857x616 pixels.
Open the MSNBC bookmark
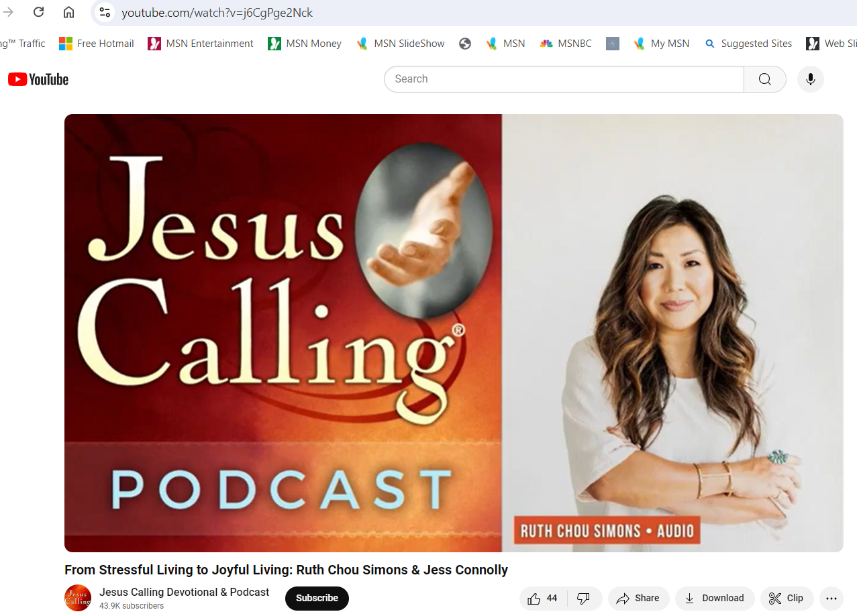click(x=566, y=44)
